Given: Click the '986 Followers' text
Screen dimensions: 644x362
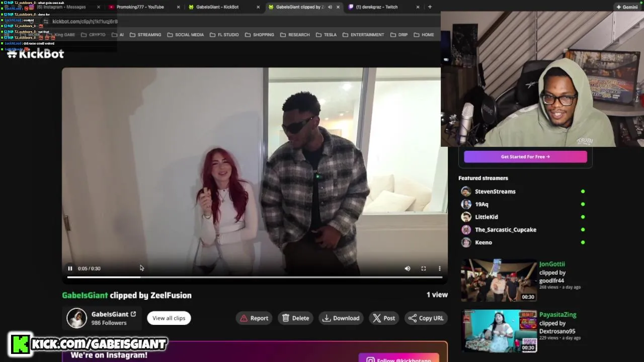Looking at the screenshot, I should pyautogui.click(x=109, y=323).
